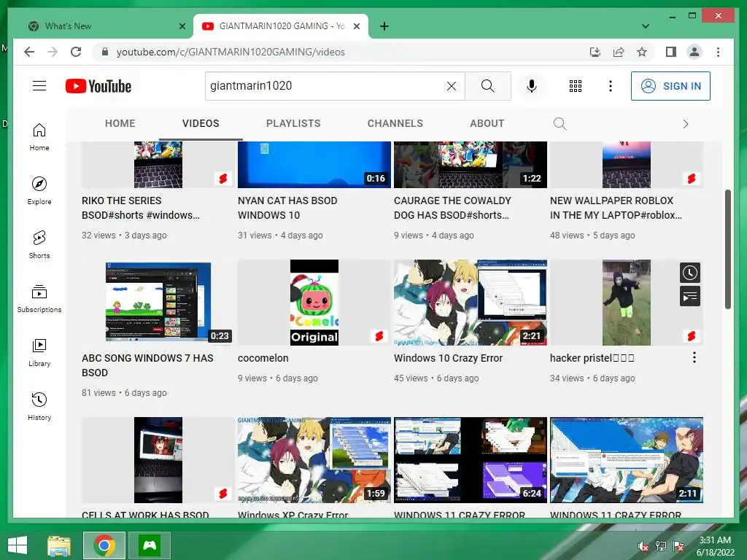Screen dimensions: 747x560
Task: Open YouTube settings three-dot menu
Action: pyautogui.click(x=611, y=86)
